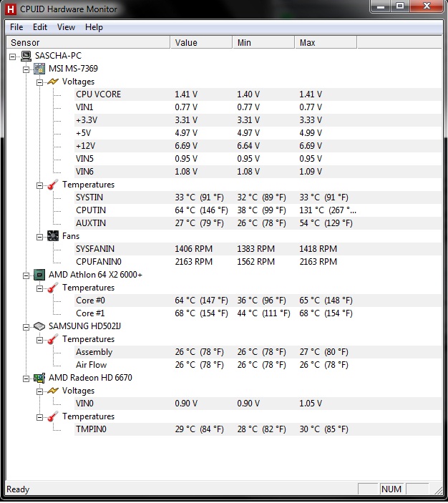This screenshot has height=503, width=448.
Task: Select the SYSFANIN fan row
Action: point(258,249)
